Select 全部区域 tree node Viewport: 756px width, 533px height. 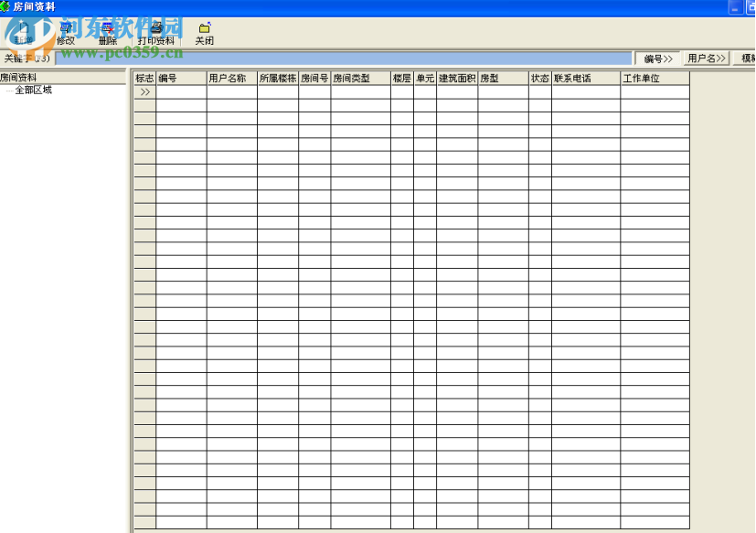pyautogui.click(x=33, y=91)
